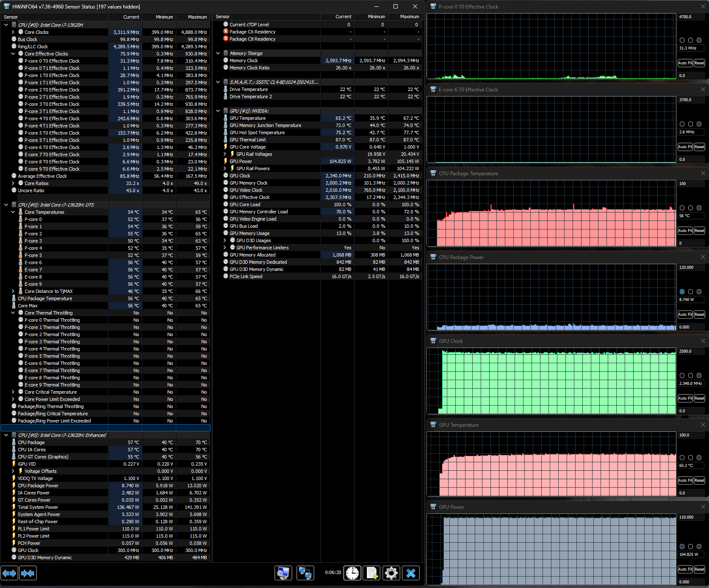Open sensor settings gear icon
This screenshot has width=709, height=588.
coord(391,573)
